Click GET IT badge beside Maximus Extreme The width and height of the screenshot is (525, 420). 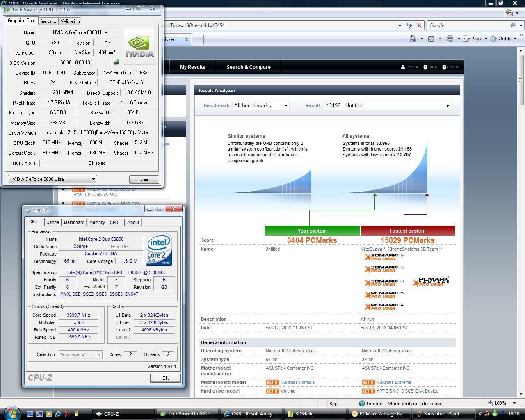pos(368,382)
